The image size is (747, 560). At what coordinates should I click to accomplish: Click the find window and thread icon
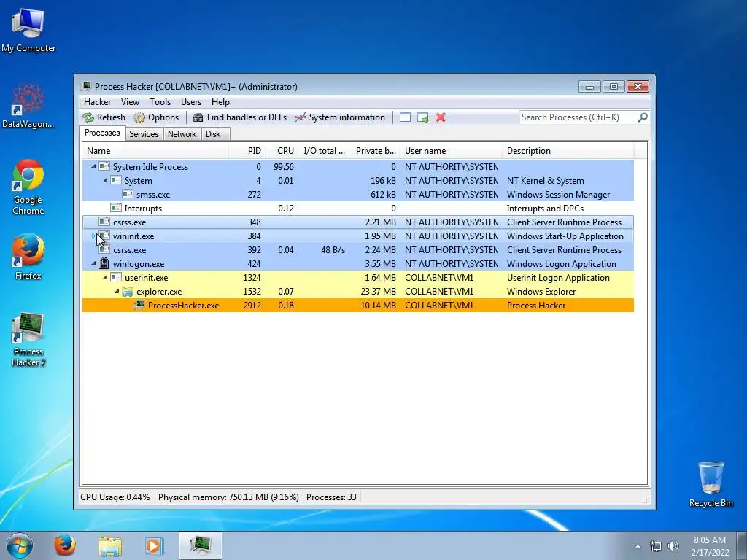[422, 117]
